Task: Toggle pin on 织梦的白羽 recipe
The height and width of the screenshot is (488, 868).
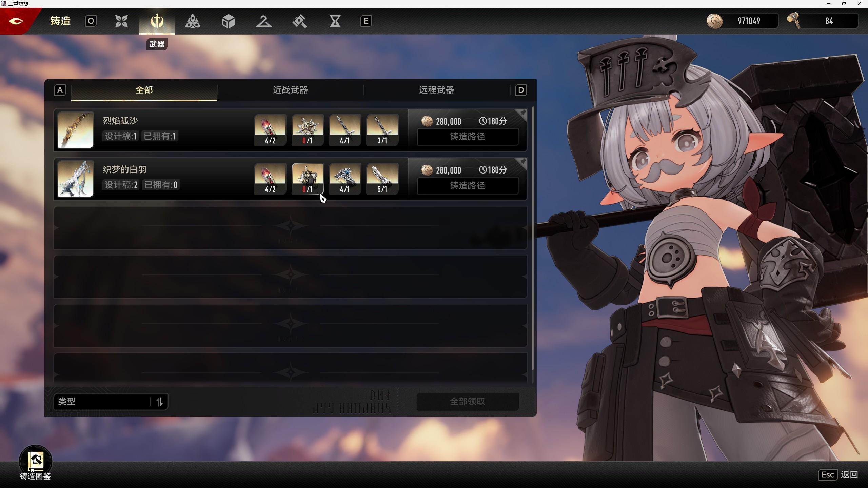Action: tap(522, 162)
